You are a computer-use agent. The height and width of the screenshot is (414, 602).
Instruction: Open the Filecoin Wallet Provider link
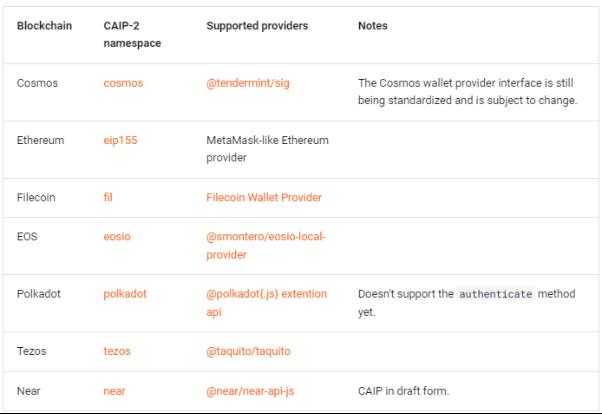(264, 197)
